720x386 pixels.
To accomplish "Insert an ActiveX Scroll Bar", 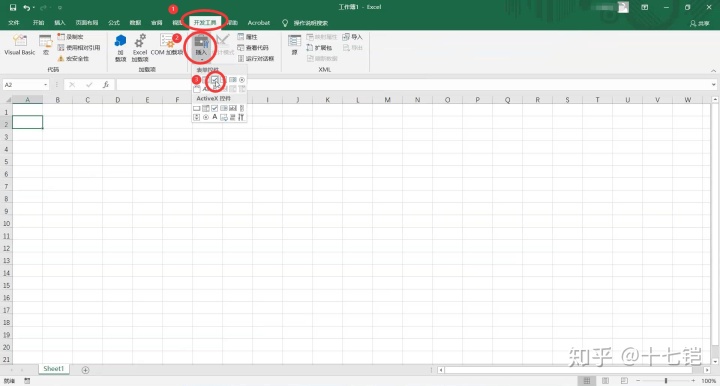I will click(242, 108).
